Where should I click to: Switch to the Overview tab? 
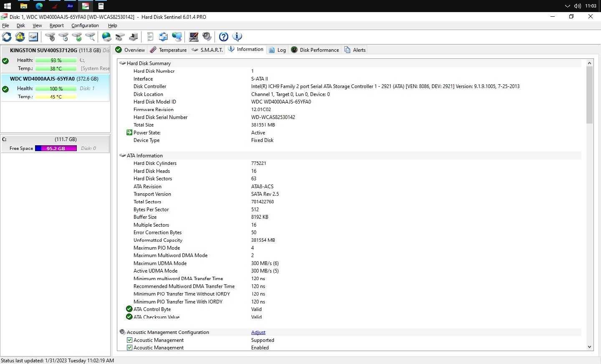tap(130, 50)
